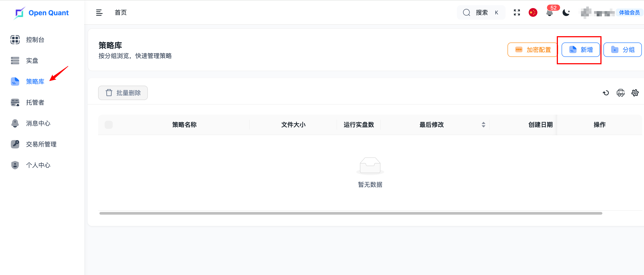
Task: Print the strategy list
Action: [x=620, y=93]
